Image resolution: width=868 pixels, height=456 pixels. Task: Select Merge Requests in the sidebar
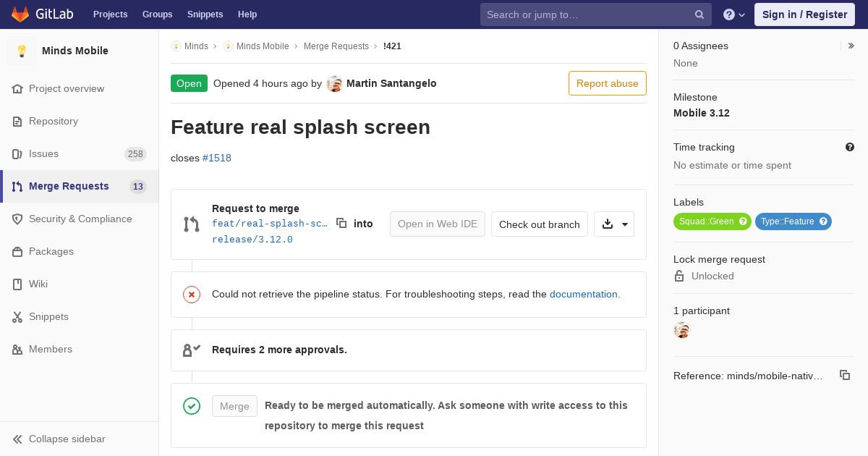pos(69,186)
